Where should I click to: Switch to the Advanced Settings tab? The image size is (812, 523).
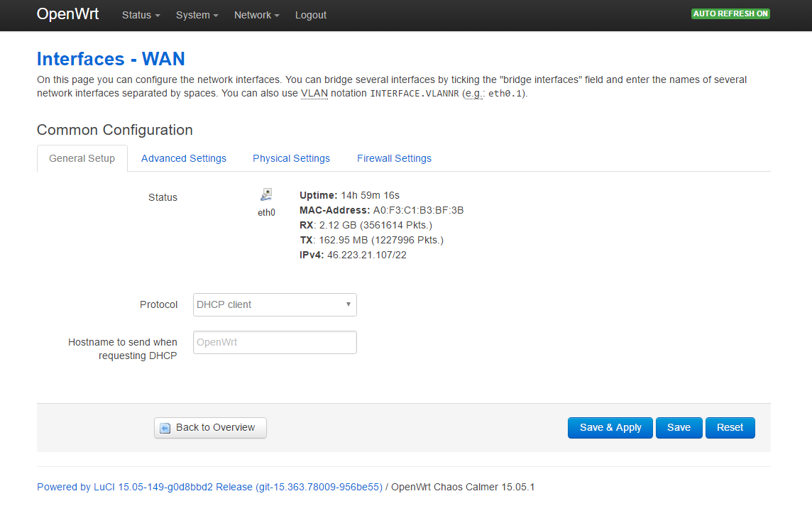[x=183, y=158]
